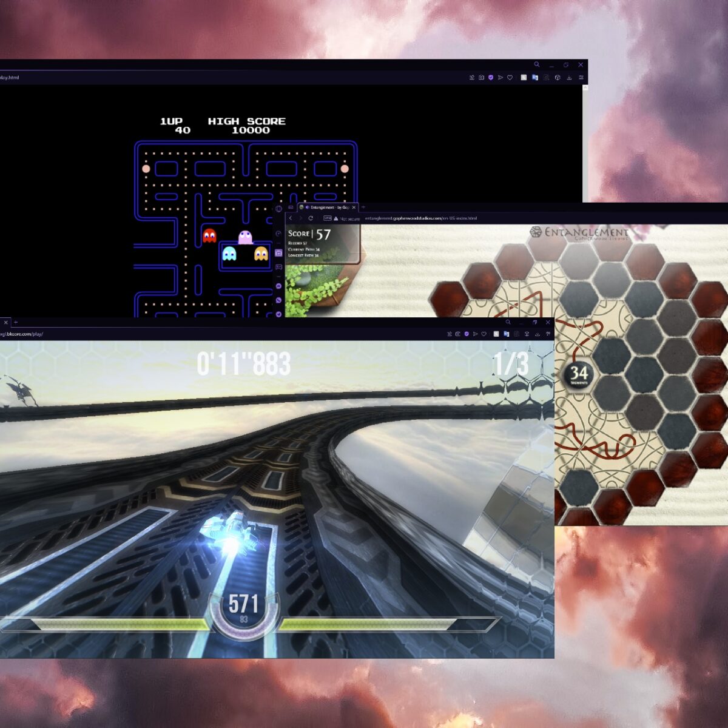Open Messenger in the Opera sidebar
Image resolution: width=728 pixels, height=728 pixels.
(x=278, y=286)
